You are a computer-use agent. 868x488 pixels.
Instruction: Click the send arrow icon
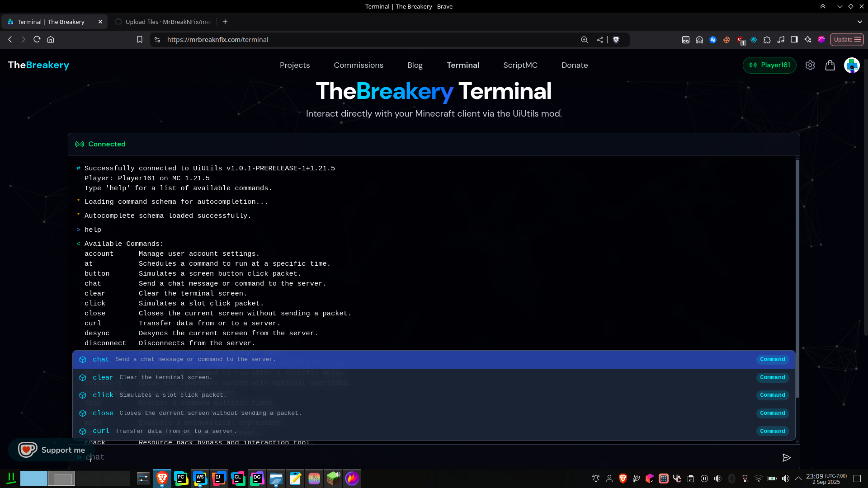click(786, 458)
